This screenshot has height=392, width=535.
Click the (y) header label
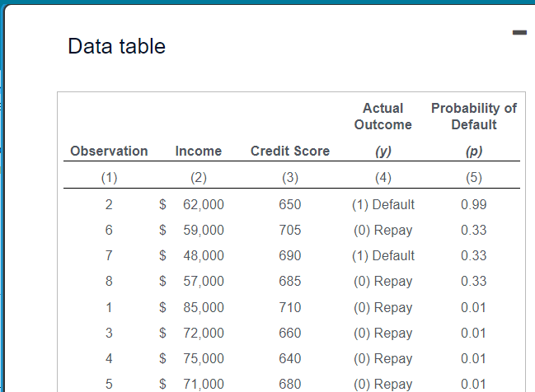383,151
